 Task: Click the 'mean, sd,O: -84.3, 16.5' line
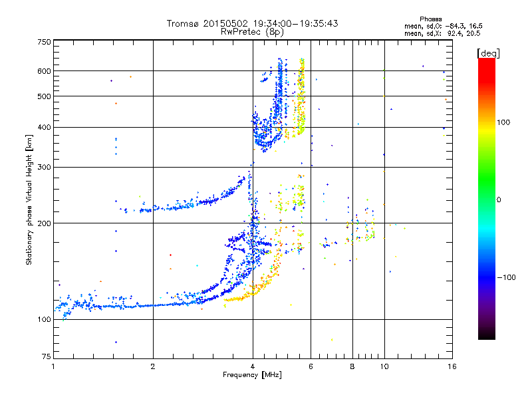coord(443,26)
